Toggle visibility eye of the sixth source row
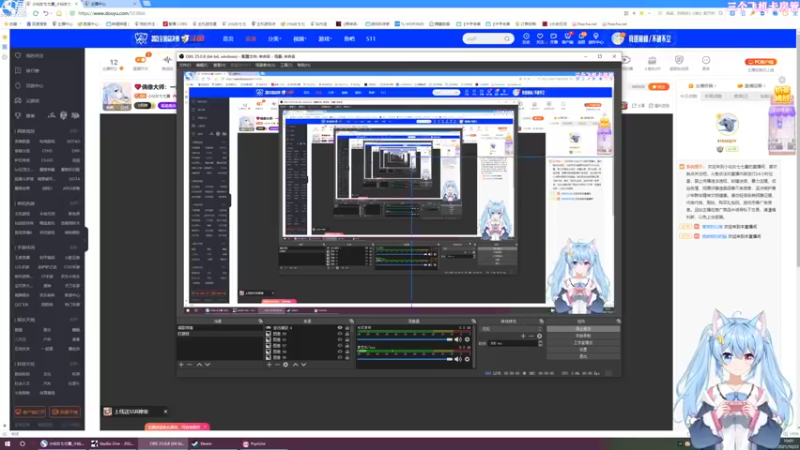Viewport: 800px width, 450px height. click(340, 358)
